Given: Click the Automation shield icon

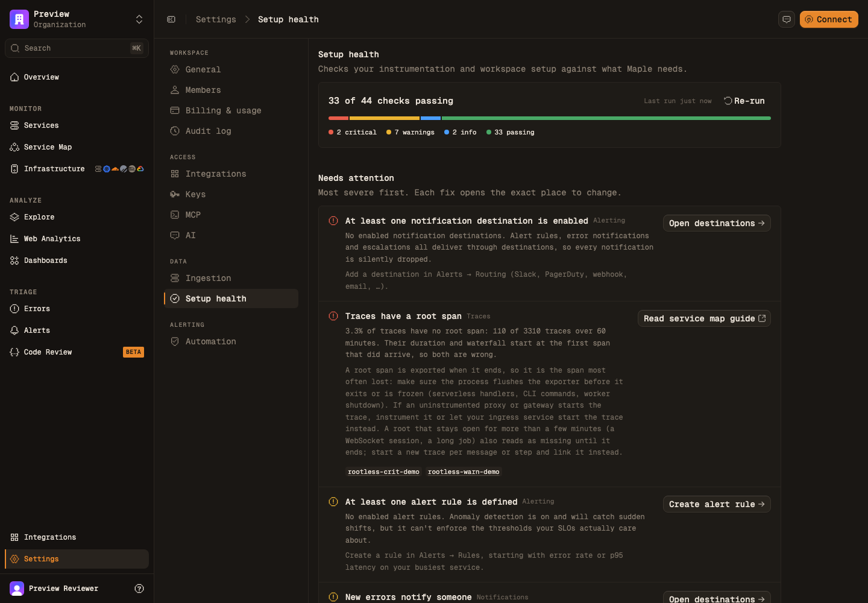Looking at the screenshot, I should [175, 341].
